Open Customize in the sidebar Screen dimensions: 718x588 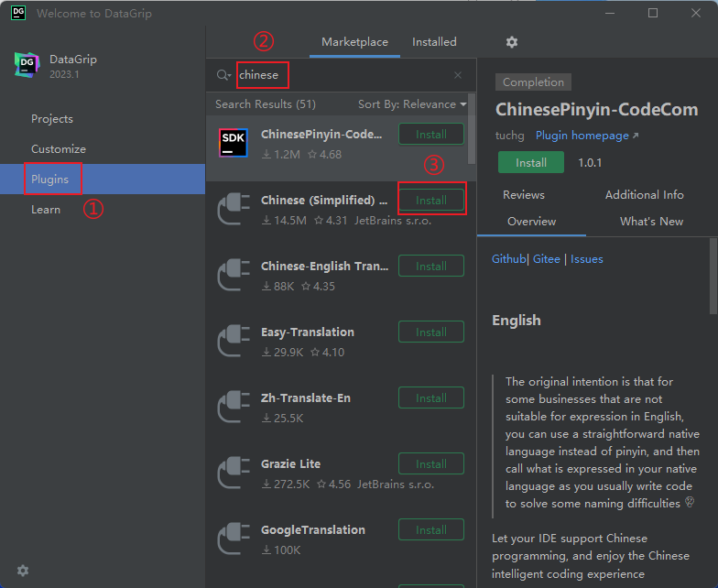59,149
